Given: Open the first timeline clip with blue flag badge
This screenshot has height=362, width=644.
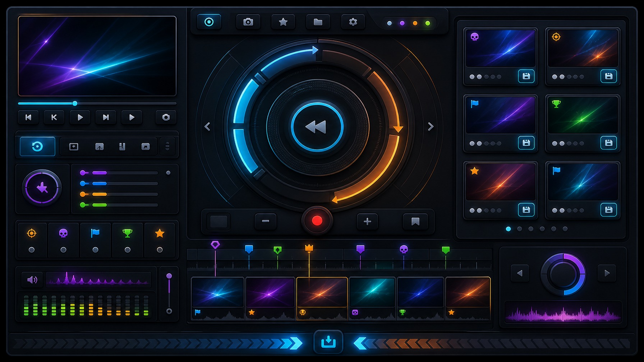Looking at the screenshot, I should pyautogui.click(x=218, y=298).
